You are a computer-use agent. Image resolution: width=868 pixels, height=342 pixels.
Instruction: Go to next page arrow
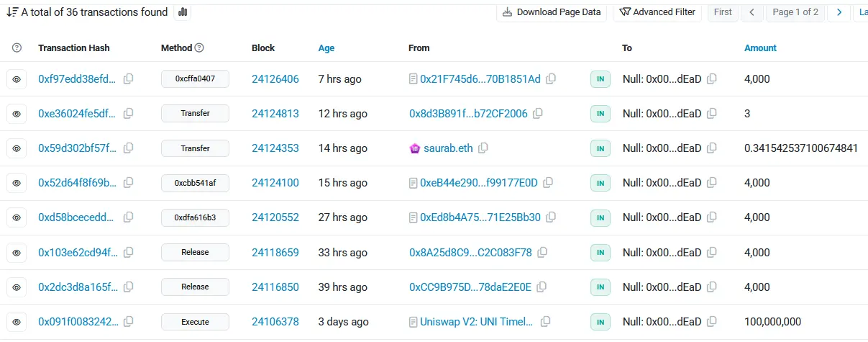click(x=839, y=12)
